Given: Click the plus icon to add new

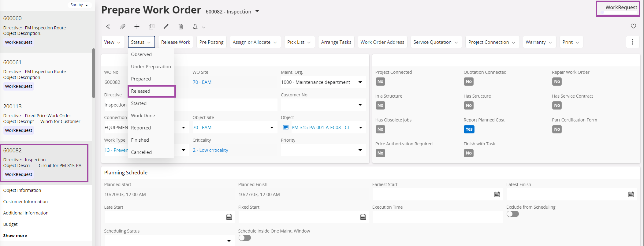Looking at the screenshot, I should click(137, 27).
